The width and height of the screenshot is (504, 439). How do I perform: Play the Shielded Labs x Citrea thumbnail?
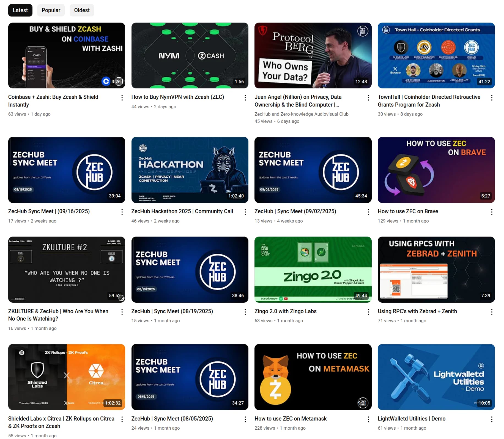[67, 377]
